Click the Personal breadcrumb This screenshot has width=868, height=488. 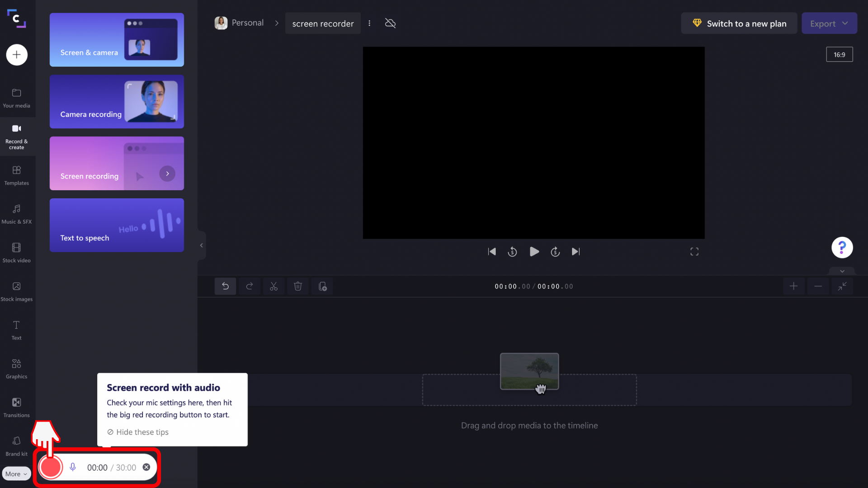point(247,23)
